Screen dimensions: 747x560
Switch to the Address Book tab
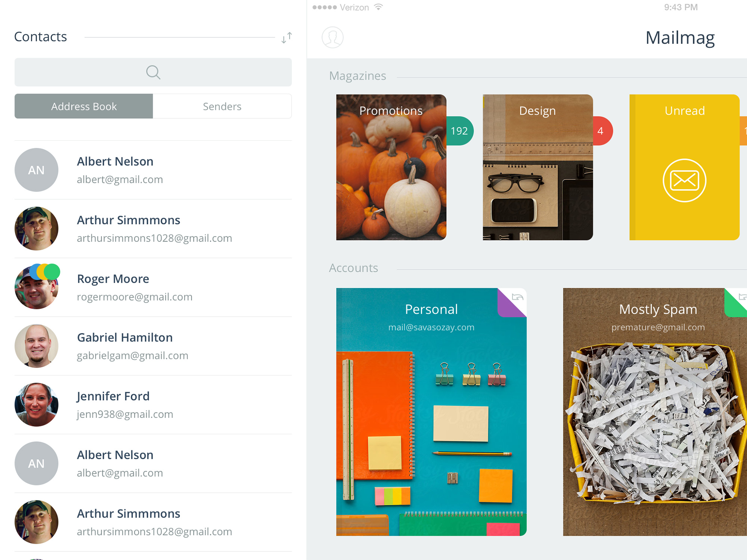84,106
